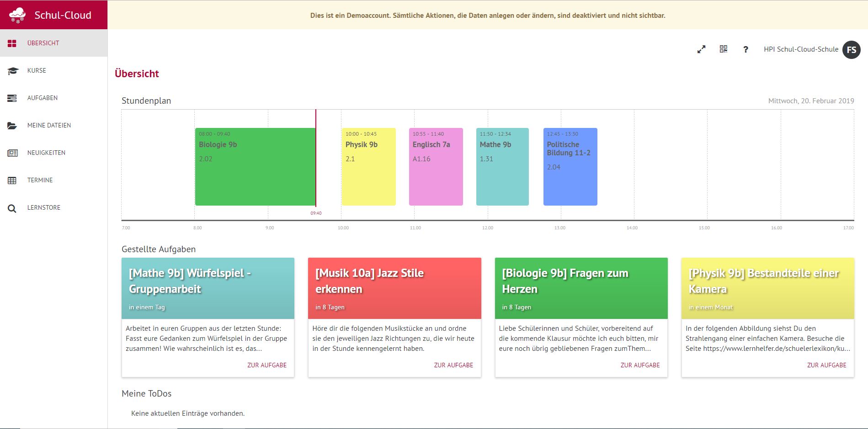
Task: Open the QR code generator icon
Action: point(723,49)
